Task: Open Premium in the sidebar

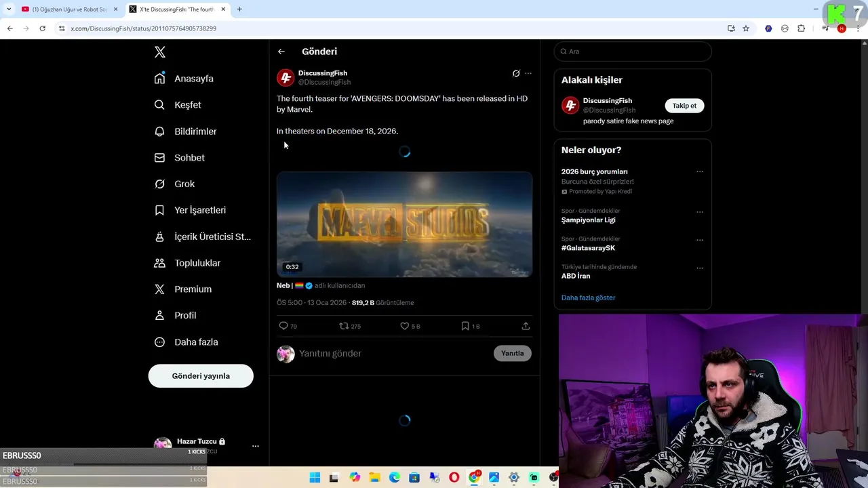Action: point(183,289)
